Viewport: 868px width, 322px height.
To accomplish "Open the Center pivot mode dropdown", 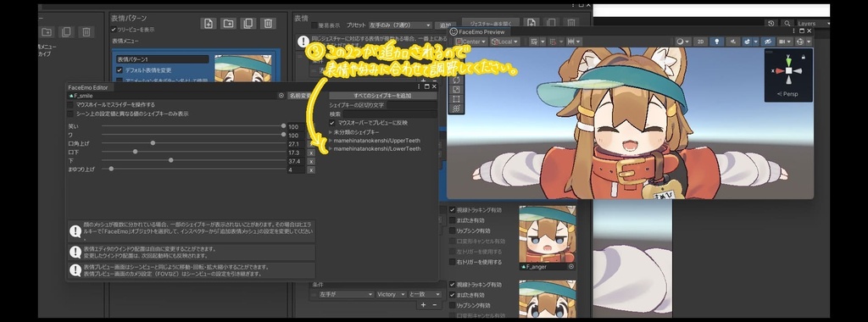I will point(471,42).
